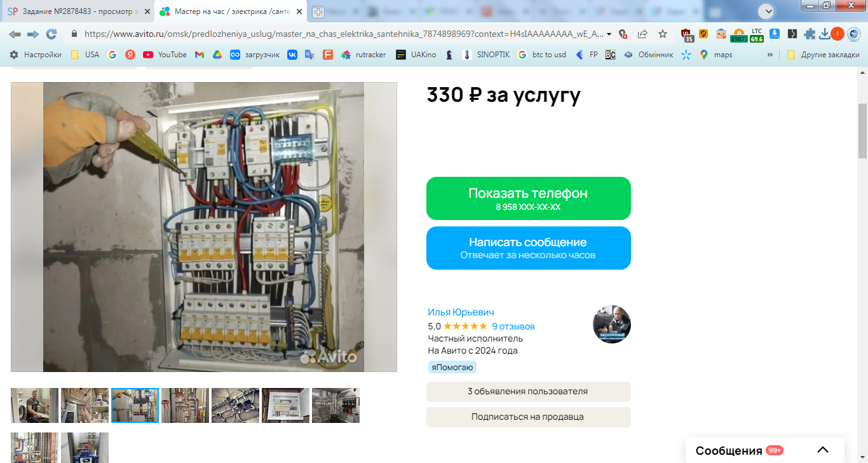Open the SINOPTIK weather bookmark
Viewport: 868px width, 463px height.
click(x=487, y=55)
